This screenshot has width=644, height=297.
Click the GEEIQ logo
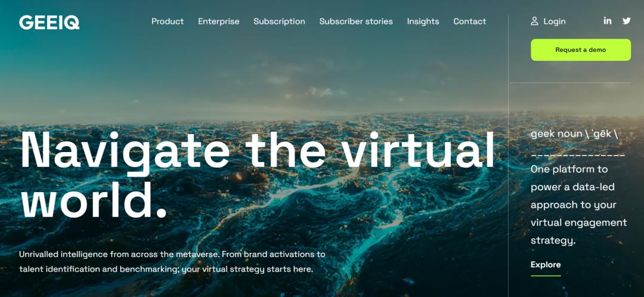tap(49, 22)
